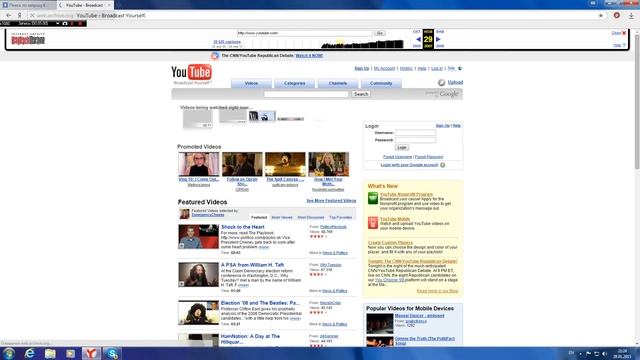The image size is (640, 360).
Task: Open Shock to the Heart video title
Action: [242, 227]
